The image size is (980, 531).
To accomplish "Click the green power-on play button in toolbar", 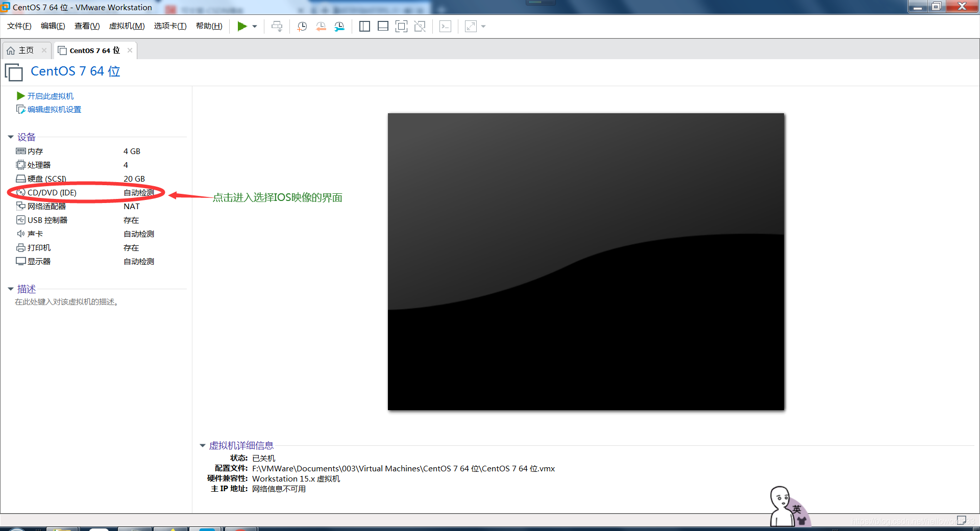I will click(242, 27).
